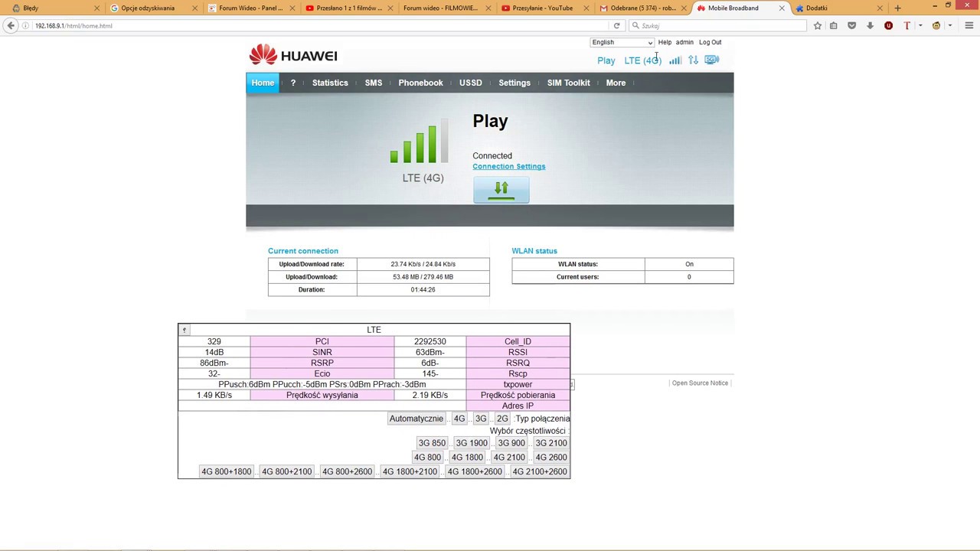
Task: Click the uBlock Origin extension icon
Action: (888, 25)
